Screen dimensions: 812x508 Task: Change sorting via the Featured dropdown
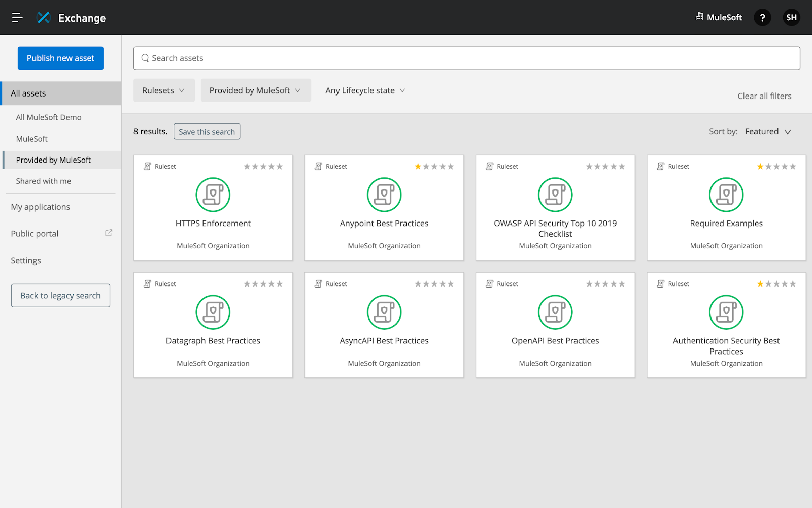pyautogui.click(x=768, y=131)
